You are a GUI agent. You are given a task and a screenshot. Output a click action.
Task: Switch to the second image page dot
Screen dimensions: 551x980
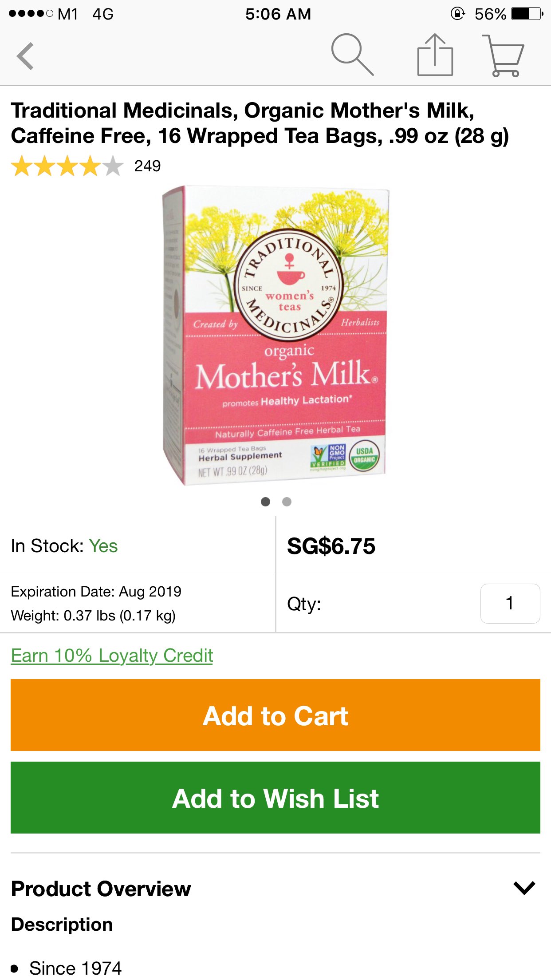(287, 502)
